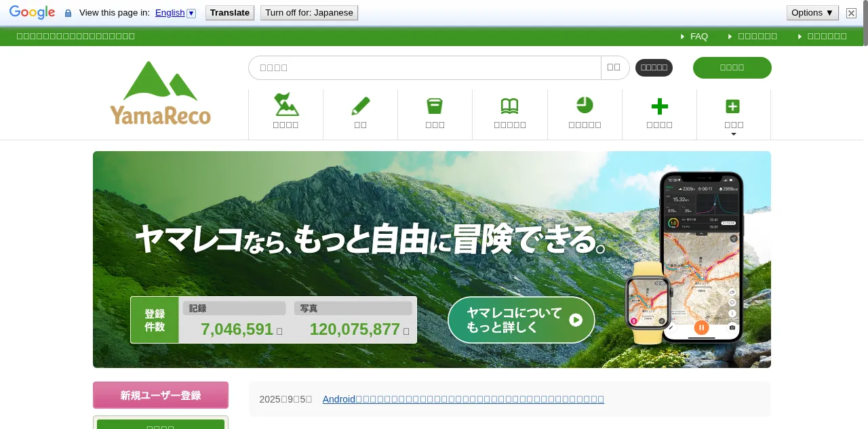Open the open-book navigation icon
This screenshot has height=429, width=868.
510,106
